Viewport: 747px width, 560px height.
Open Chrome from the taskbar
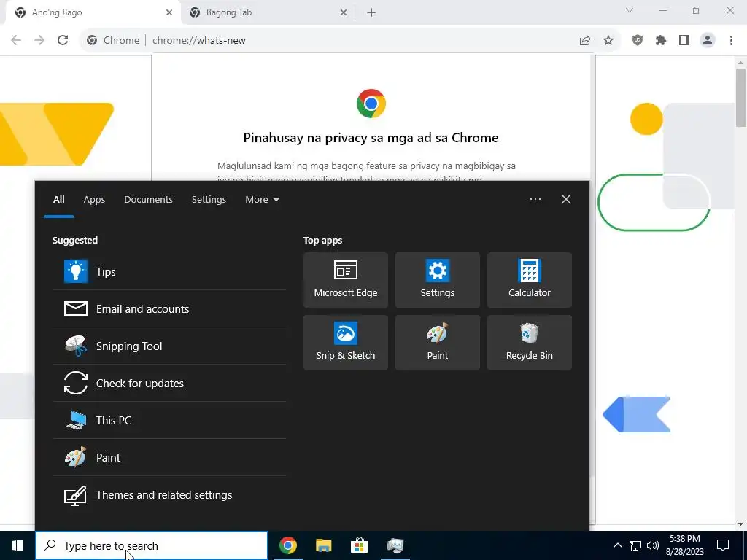click(x=287, y=545)
